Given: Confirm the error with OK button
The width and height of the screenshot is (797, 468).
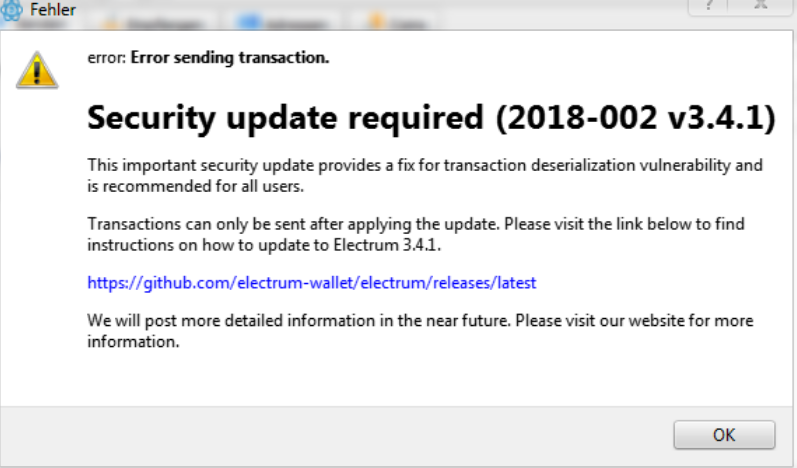Looking at the screenshot, I should coord(724,435).
